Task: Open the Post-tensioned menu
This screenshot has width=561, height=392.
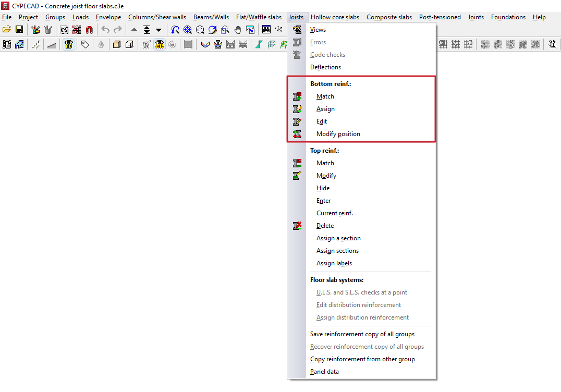Action: click(440, 17)
